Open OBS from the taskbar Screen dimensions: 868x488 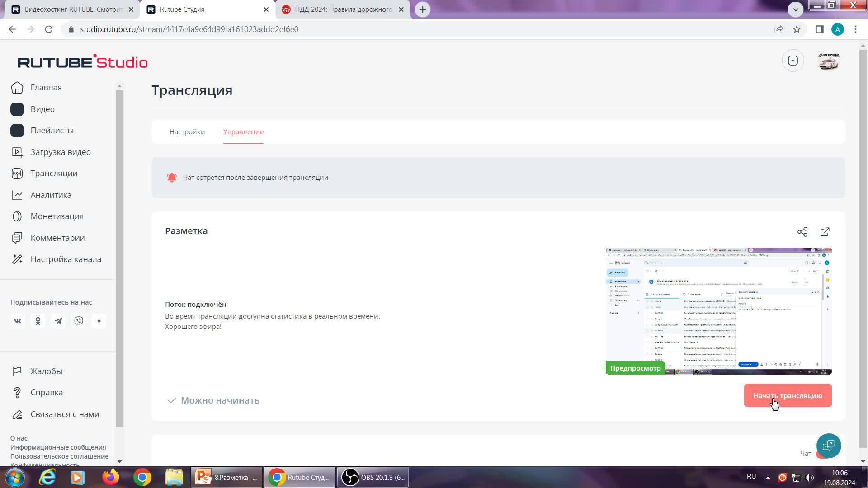click(373, 478)
